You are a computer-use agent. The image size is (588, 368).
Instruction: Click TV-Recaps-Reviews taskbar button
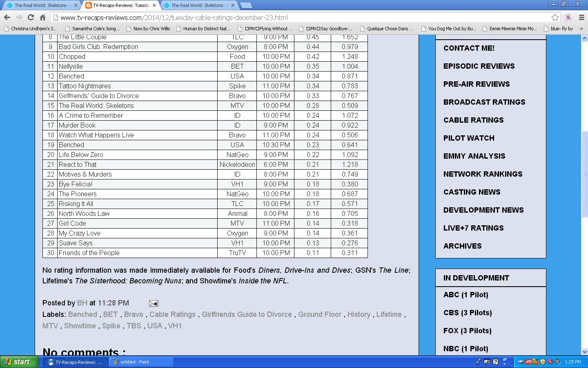click(76, 362)
